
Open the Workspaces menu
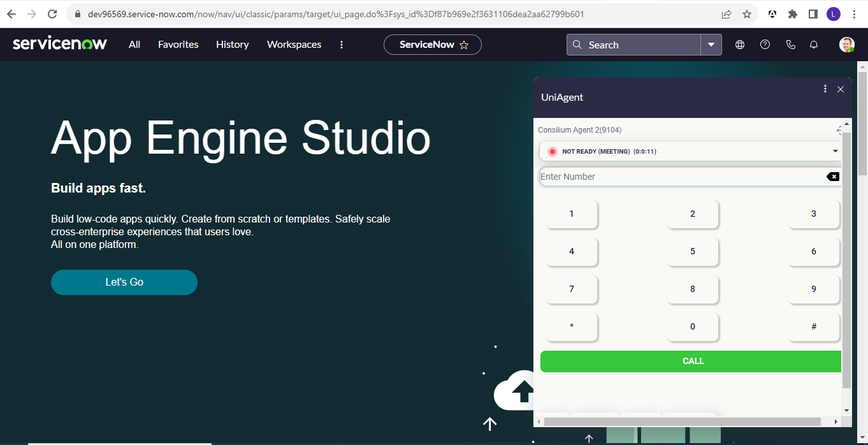294,45
